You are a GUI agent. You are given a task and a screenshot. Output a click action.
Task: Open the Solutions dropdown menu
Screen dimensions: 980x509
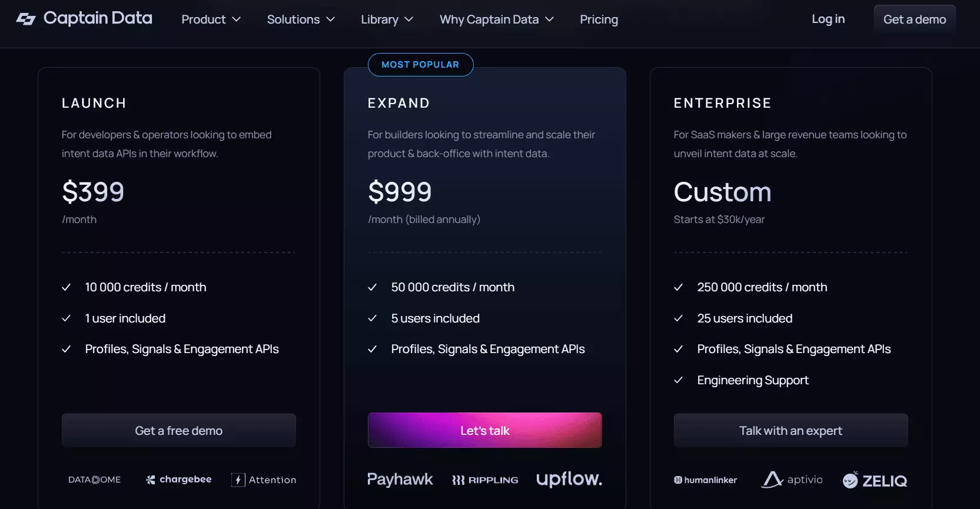[301, 19]
